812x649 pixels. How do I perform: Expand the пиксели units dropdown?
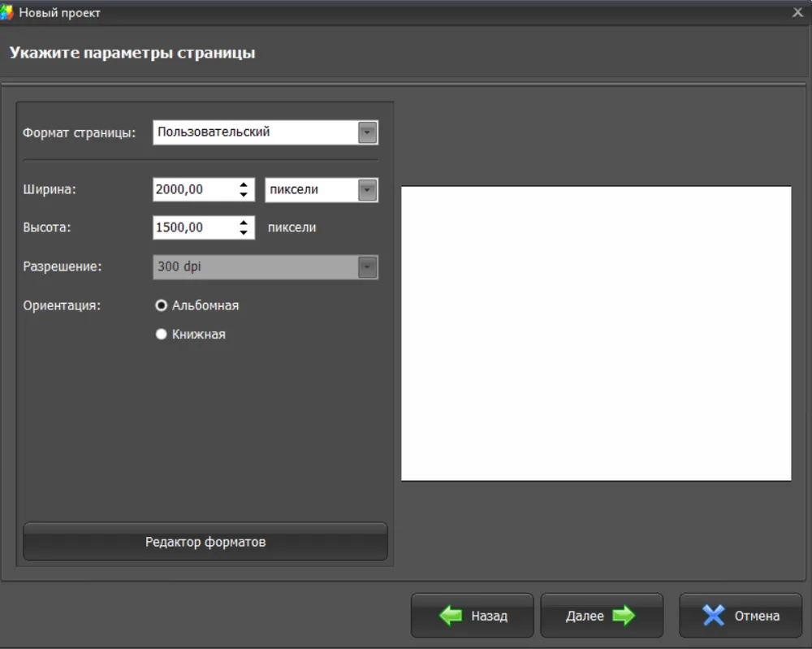click(x=368, y=190)
